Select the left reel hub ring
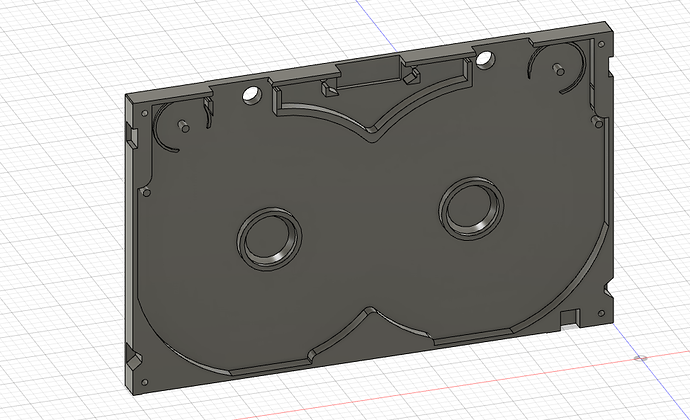This screenshot has width=690, height=420. 269,238
